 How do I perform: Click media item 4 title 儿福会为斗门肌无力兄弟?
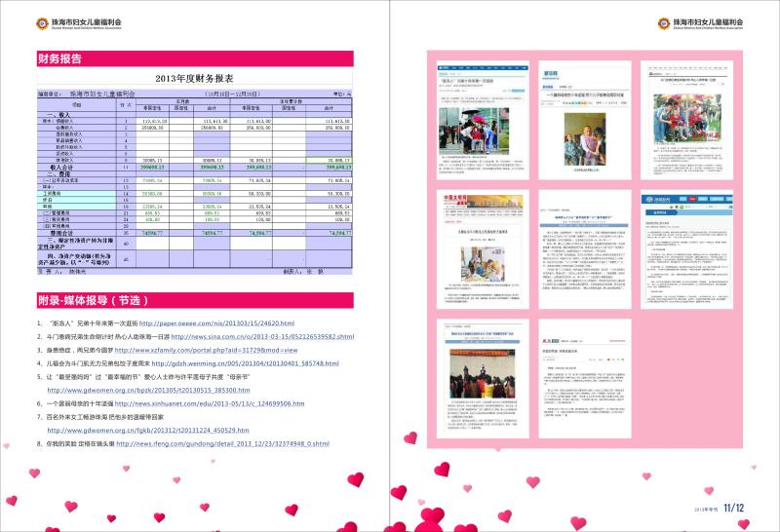98,363
